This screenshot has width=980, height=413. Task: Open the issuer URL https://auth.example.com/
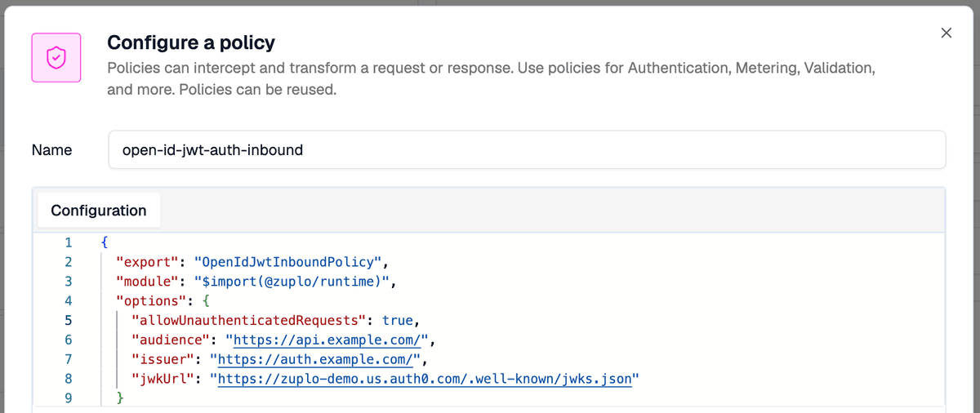(x=315, y=358)
